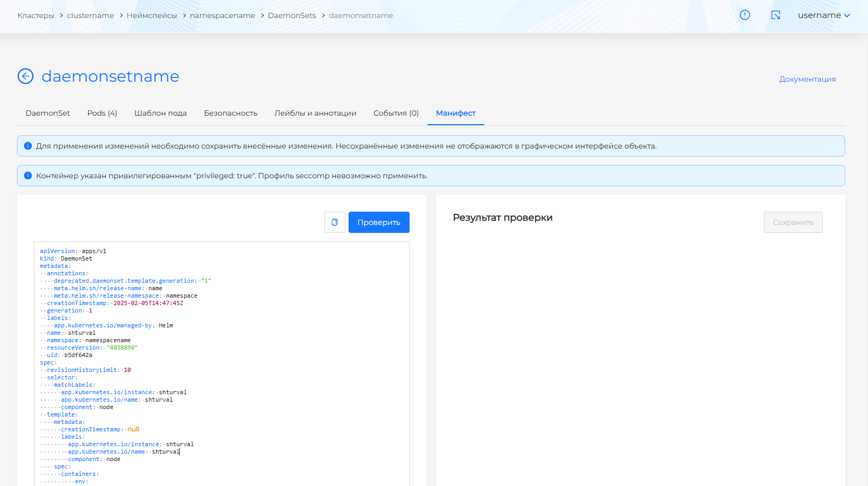
Task: Click the copy manifest icon button
Action: (x=335, y=222)
